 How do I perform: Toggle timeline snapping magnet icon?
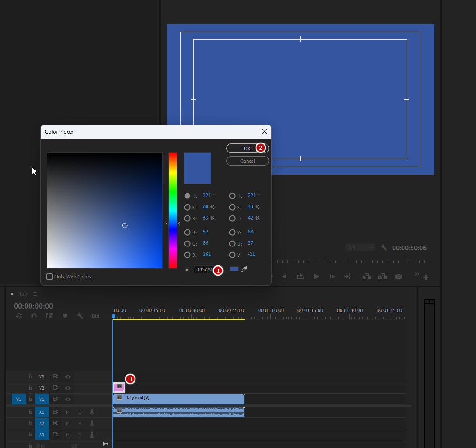[34, 316]
